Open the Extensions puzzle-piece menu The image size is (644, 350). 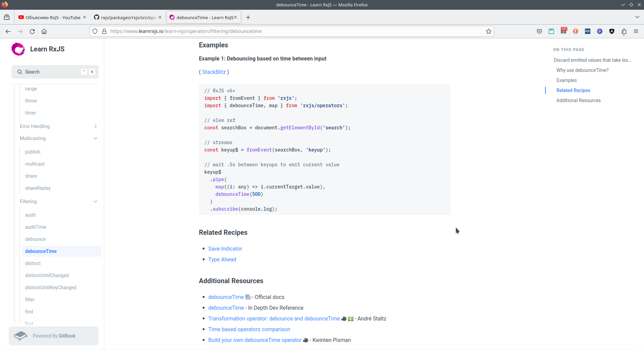[624, 31]
